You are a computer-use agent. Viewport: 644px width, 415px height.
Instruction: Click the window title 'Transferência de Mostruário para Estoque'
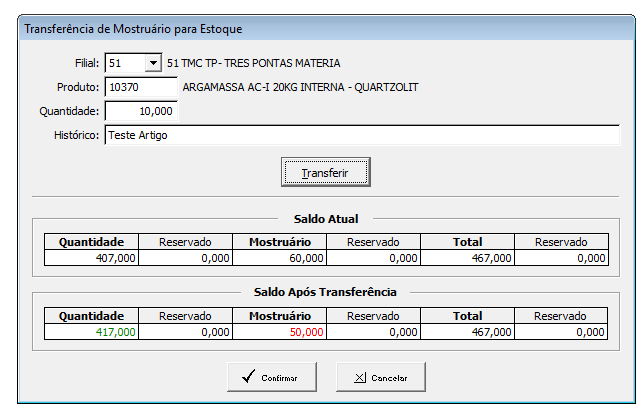click(133, 29)
